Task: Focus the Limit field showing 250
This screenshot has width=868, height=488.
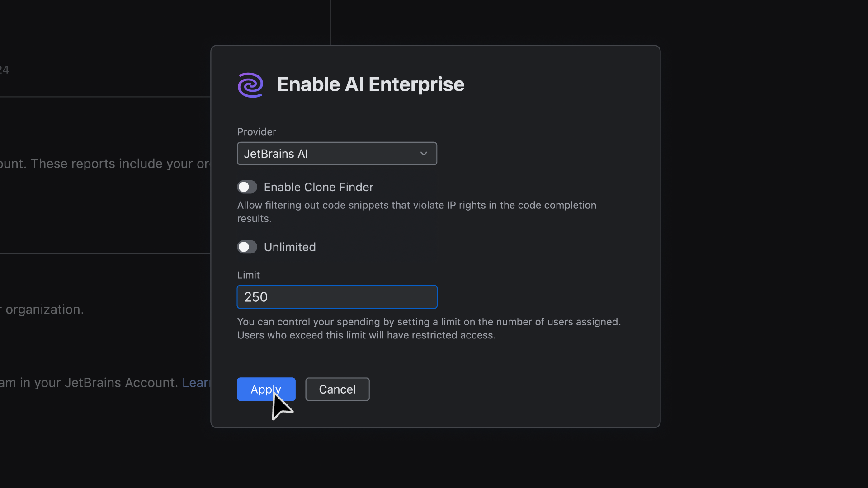Action: pos(337,297)
